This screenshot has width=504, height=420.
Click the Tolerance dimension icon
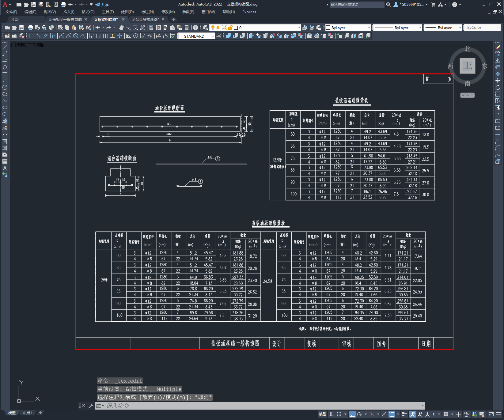coord(129,36)
